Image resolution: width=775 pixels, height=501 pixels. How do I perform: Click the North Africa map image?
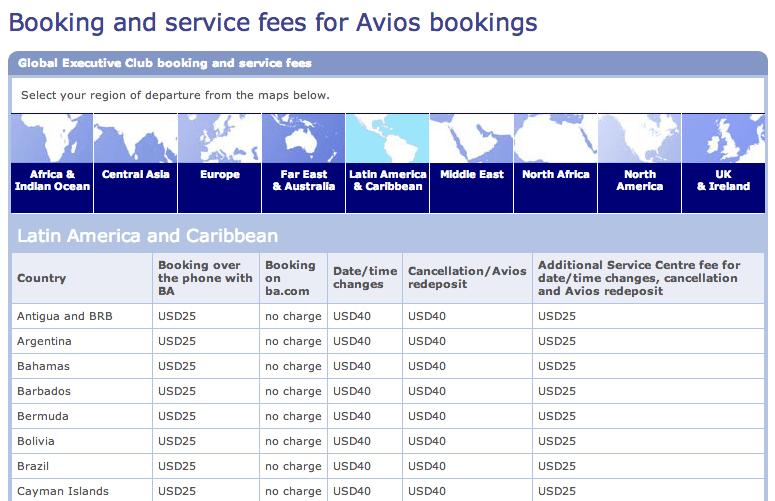coord(556,138)
